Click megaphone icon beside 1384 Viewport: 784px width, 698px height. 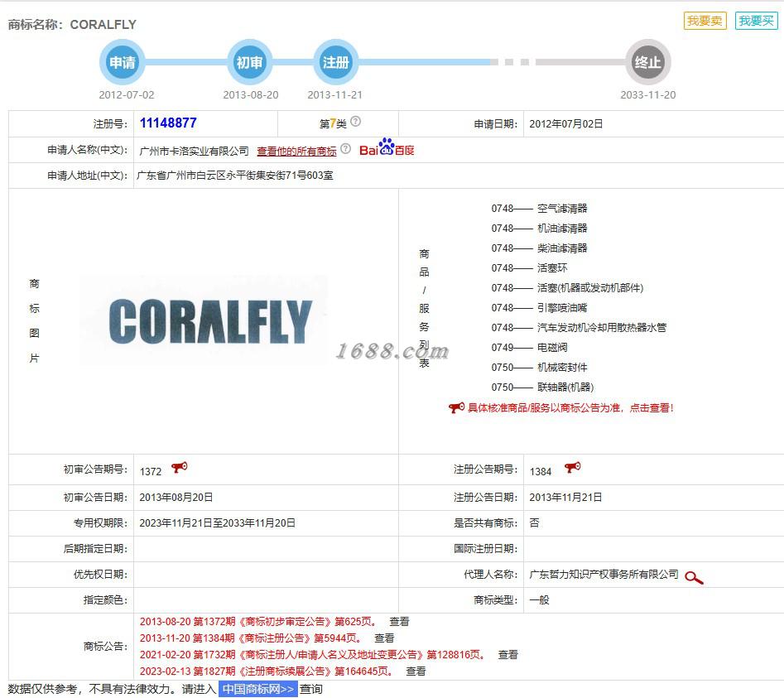[573, 468]
